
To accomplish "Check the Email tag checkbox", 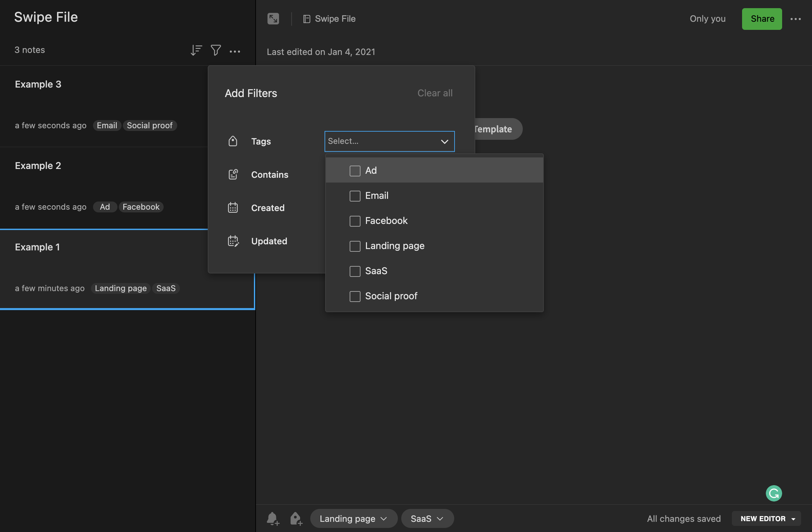I will pos(355,196).
